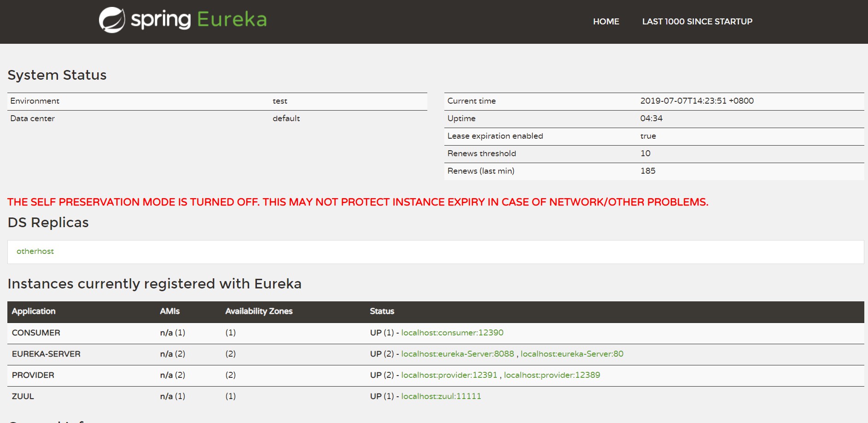This screenshot has width=868, height=423.
Task: Click the Availability Zones column header
Action: point(259,311)
